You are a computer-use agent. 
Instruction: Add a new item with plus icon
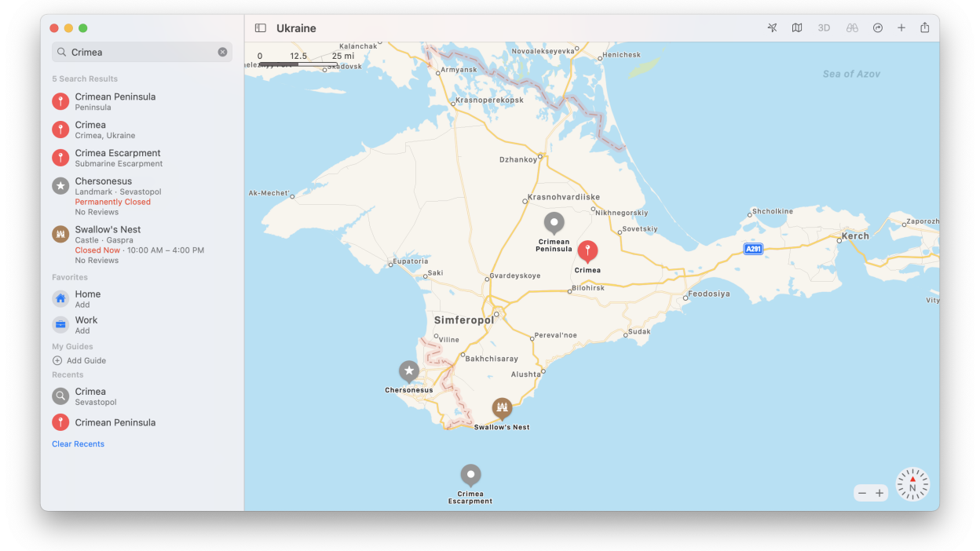coord(901,28)
